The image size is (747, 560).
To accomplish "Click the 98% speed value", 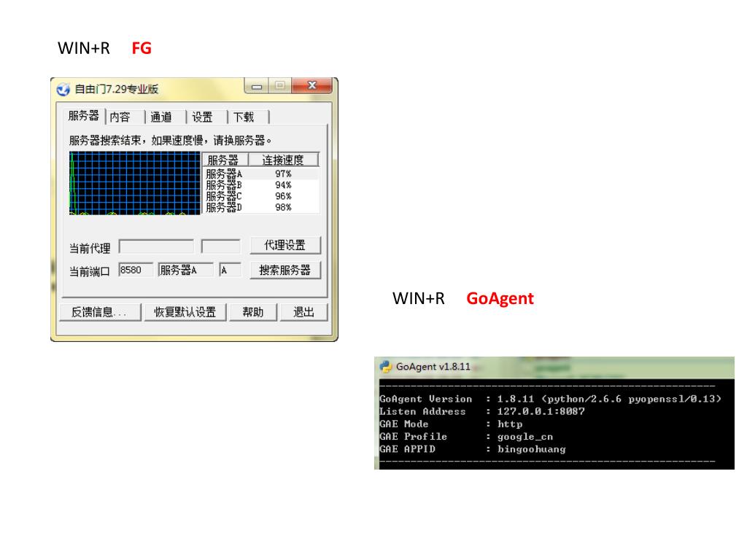I will (283, 208).
